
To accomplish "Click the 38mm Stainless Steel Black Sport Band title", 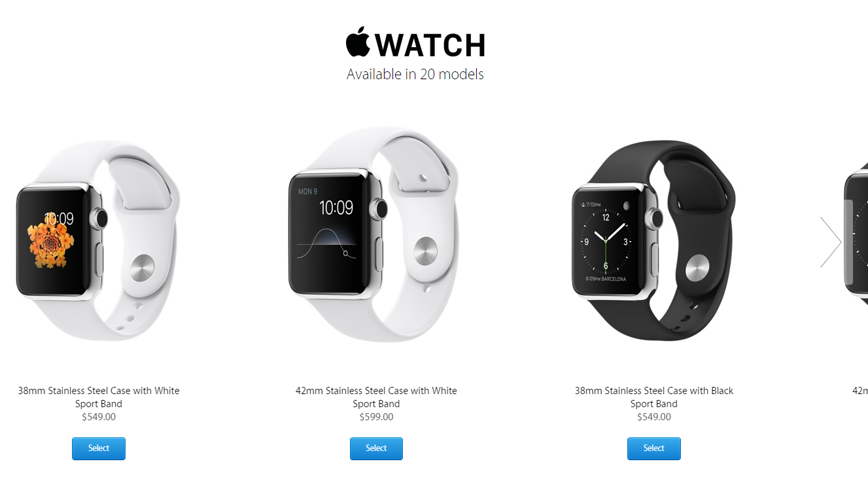I will (653, 397).
